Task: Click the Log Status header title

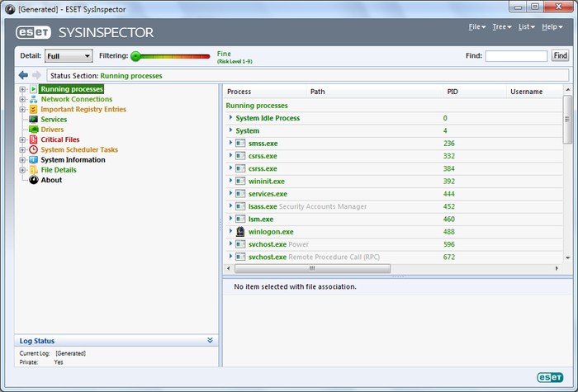Action: click(37, 341)
